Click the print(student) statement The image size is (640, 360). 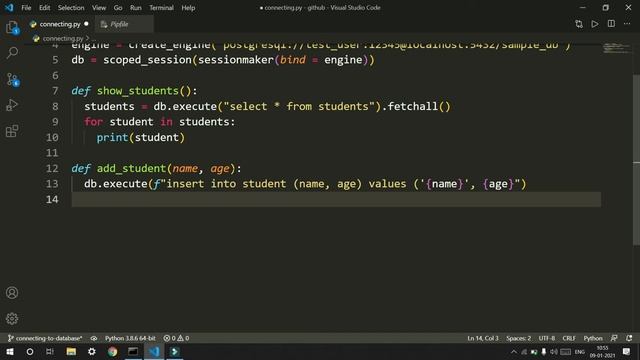tap(141, 137)
